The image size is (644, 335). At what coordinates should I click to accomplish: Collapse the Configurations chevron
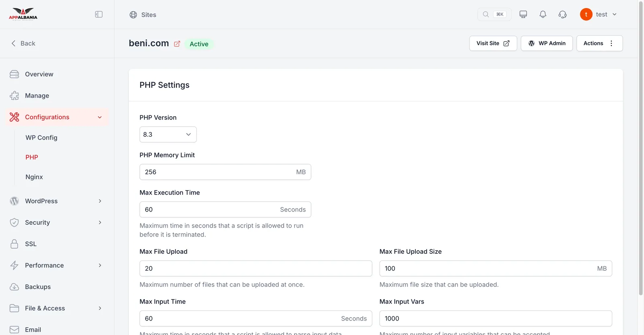100,117
